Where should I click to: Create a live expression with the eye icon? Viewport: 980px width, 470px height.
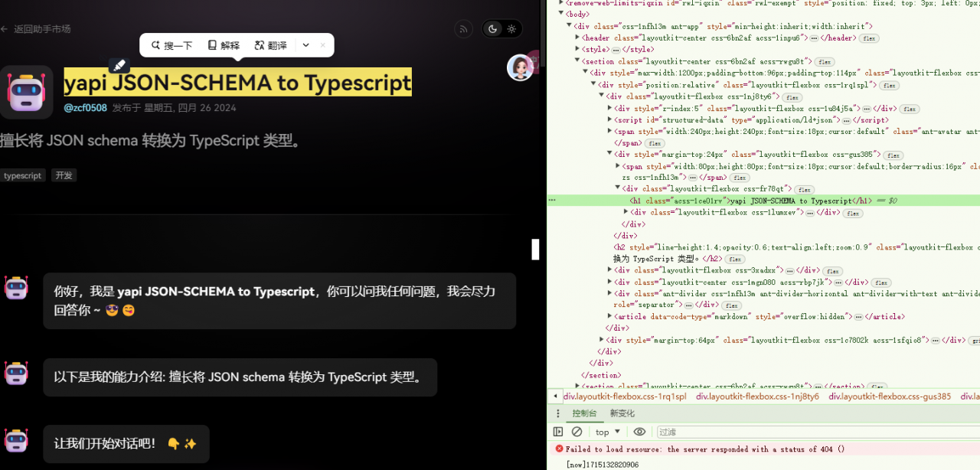(639, 432)
